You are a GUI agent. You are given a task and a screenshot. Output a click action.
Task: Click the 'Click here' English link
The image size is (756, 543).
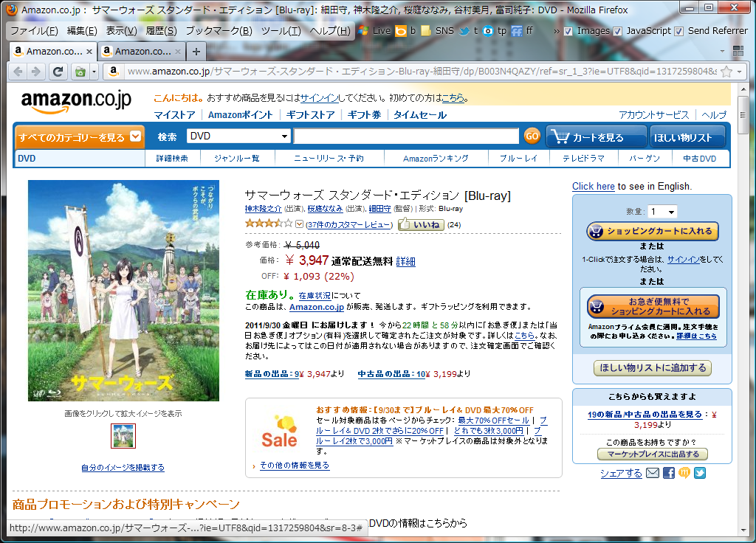(593, 187)
